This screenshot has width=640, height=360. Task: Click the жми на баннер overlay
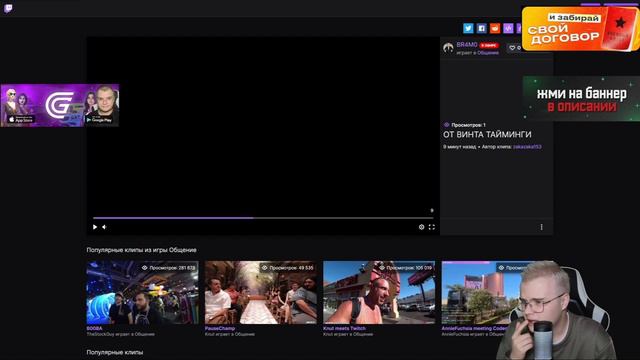(x=581, y=98)
